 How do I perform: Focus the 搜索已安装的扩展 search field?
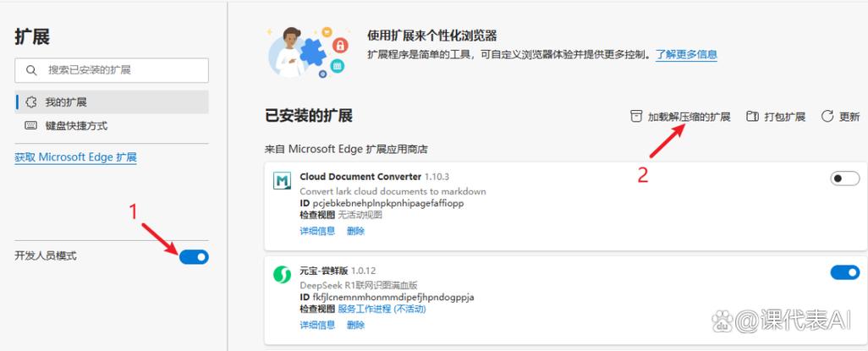click(112, 70)
